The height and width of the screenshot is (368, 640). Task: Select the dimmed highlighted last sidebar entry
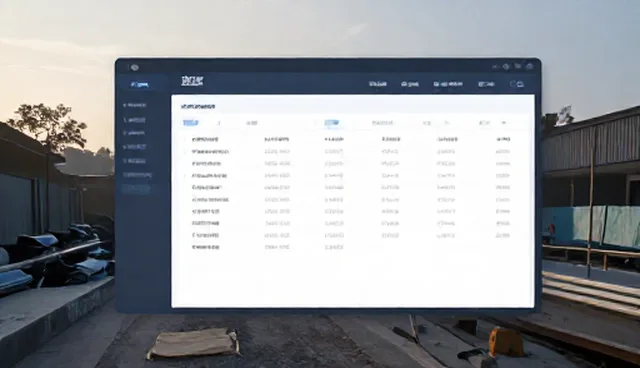pyautogui.click(x=136, y=189)
